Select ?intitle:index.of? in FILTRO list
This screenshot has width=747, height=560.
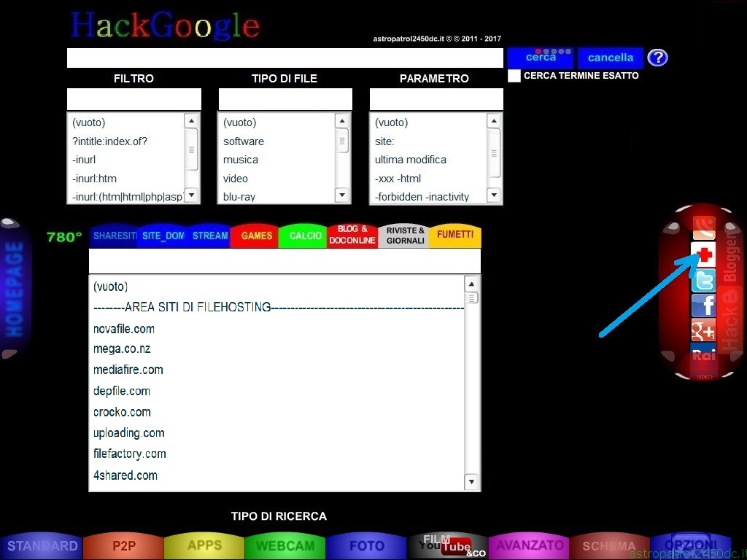coord(109,141)
